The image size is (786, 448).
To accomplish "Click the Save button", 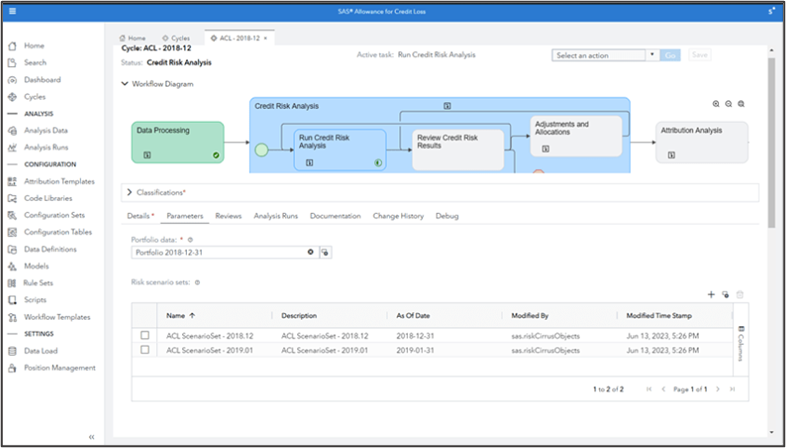I will (699, 55).
